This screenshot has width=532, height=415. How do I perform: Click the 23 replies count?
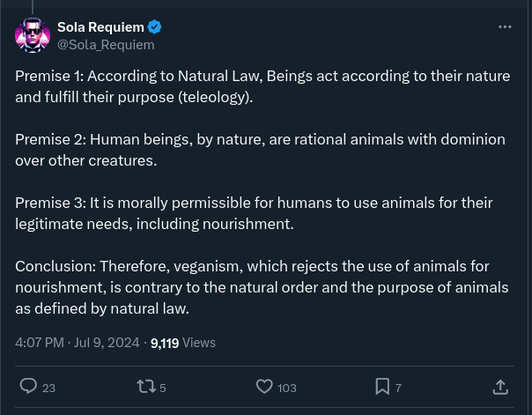(48, 388)
